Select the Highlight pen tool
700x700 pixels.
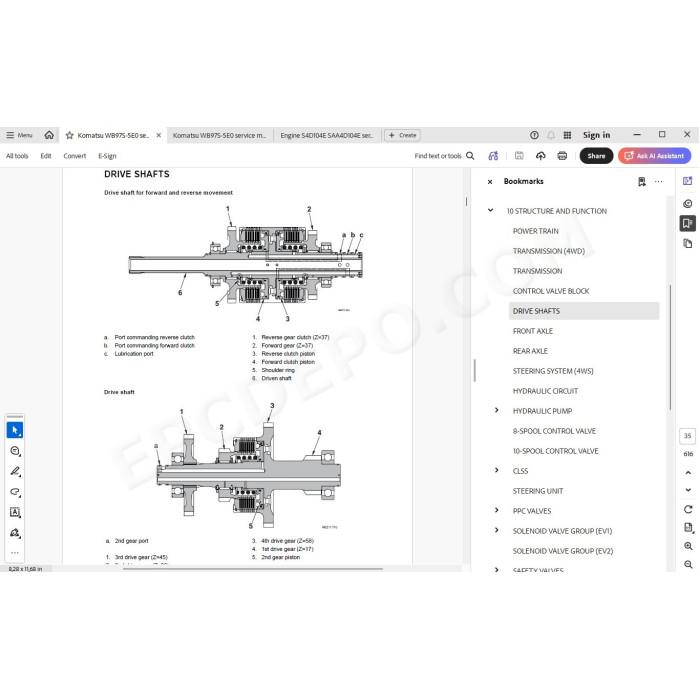click(x=15, y=471)
